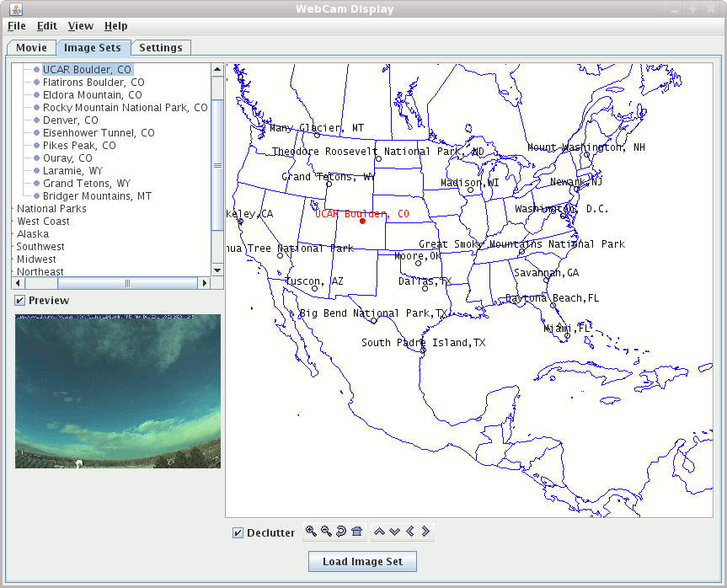Toggle the Declutter checkbox
The image size is (727, 588).
[238, 532]
